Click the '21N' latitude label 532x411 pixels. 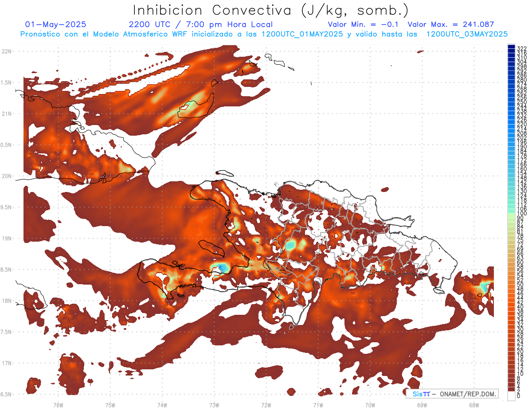click(x=7, y=114)
